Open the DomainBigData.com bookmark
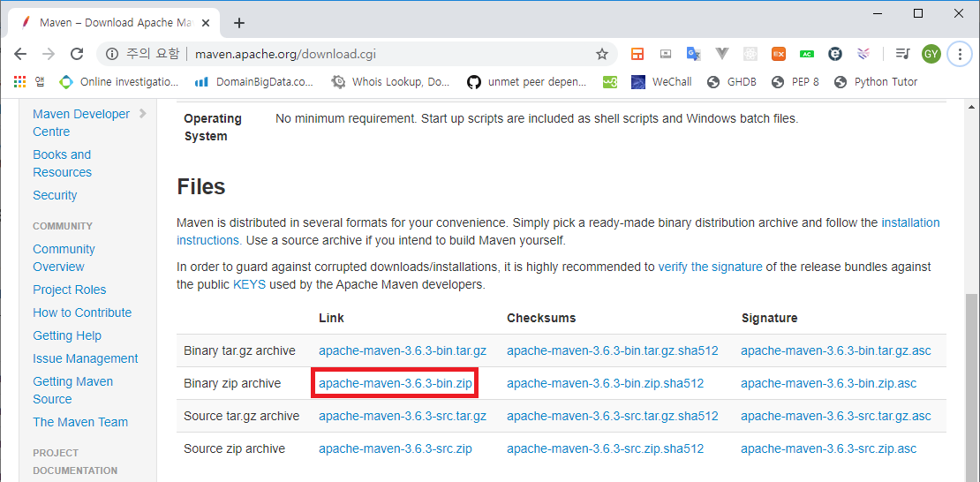Viewport: 980px width, 482px height. pos(254,81)
